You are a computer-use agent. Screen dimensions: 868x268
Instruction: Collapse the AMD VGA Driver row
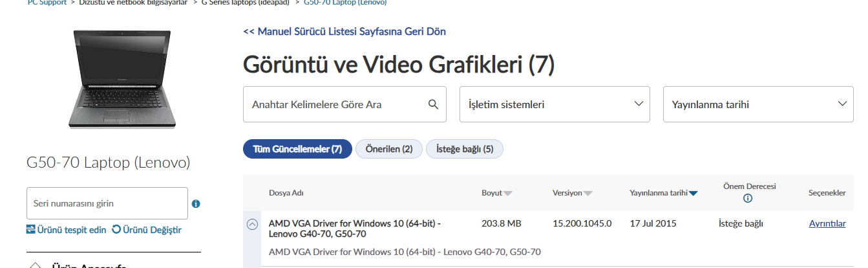(x=252, y=224)
